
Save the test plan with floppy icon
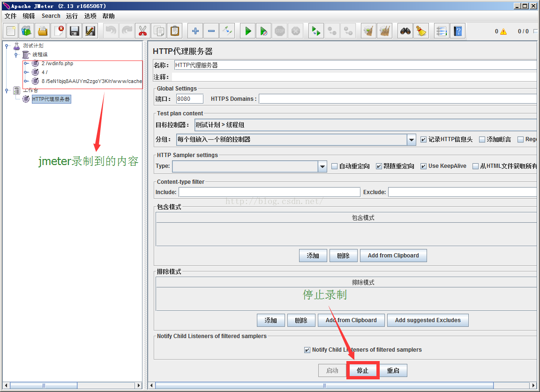pos(75,31)
